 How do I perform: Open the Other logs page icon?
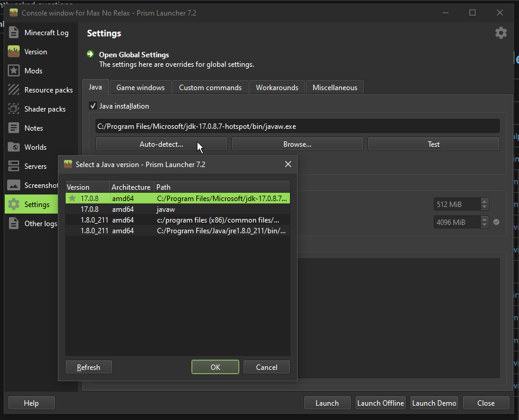[14, 223]
